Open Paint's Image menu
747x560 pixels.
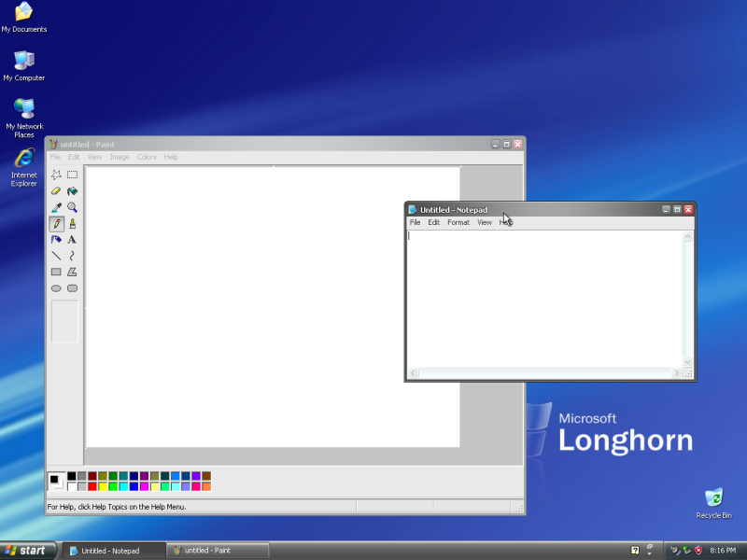pos(120,157)
